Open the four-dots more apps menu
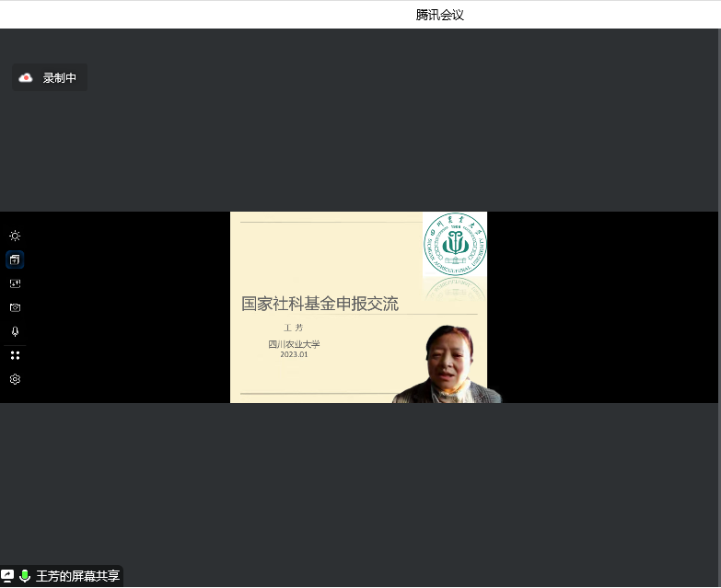Screen dimensions: 721x588 pos(15,355)
